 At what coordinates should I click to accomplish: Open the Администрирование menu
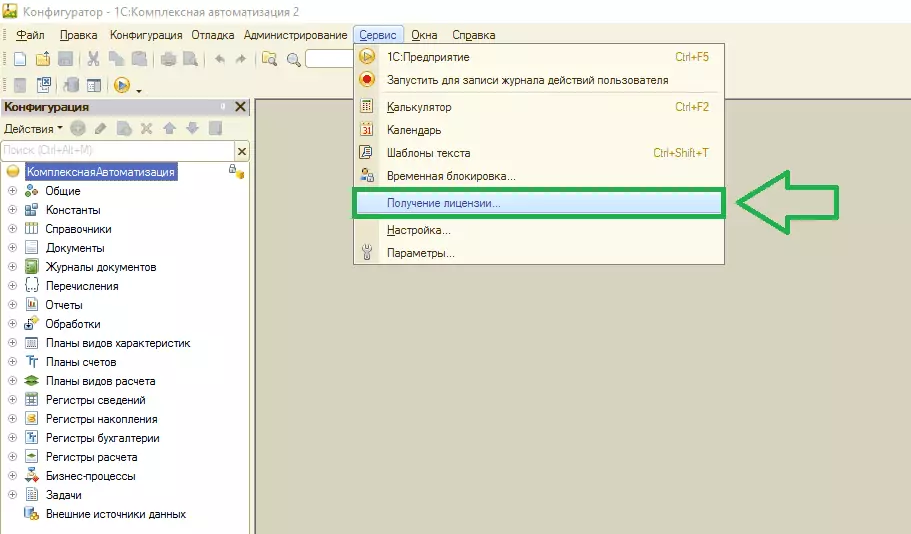point(295,35)
